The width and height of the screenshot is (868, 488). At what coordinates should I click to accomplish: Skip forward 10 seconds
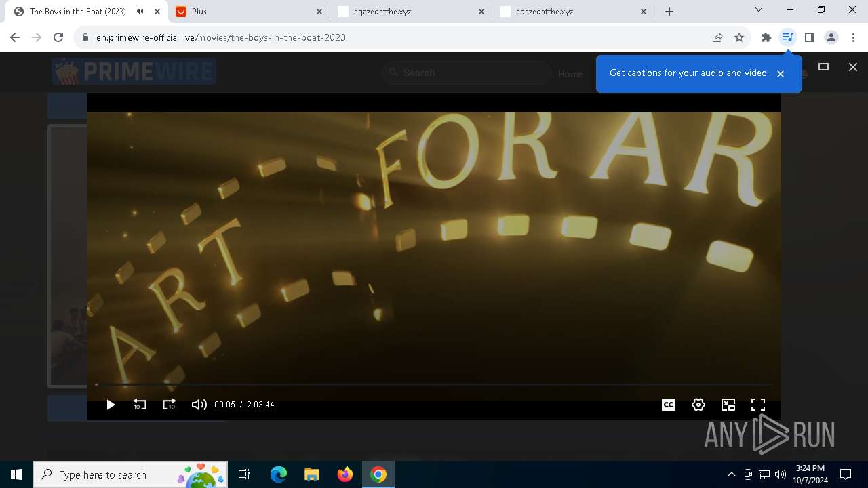click(169, 405)
